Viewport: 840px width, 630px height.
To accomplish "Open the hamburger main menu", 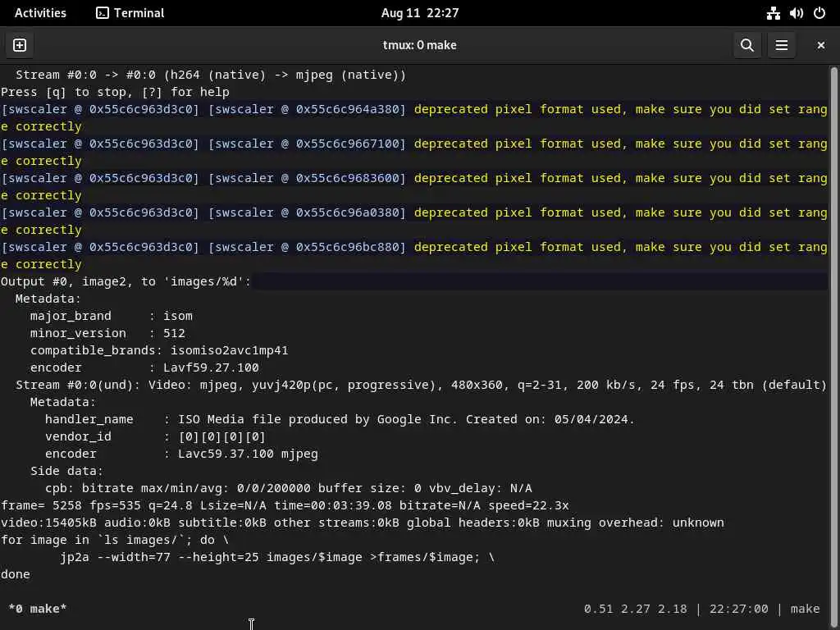I will tap(782, 45).
